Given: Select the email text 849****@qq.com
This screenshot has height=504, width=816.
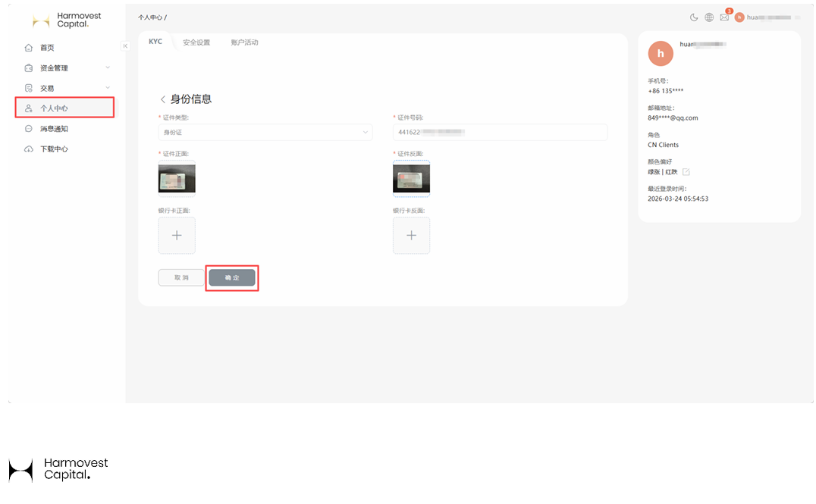Looking at the screenshot, I should [x=673, y=118].
